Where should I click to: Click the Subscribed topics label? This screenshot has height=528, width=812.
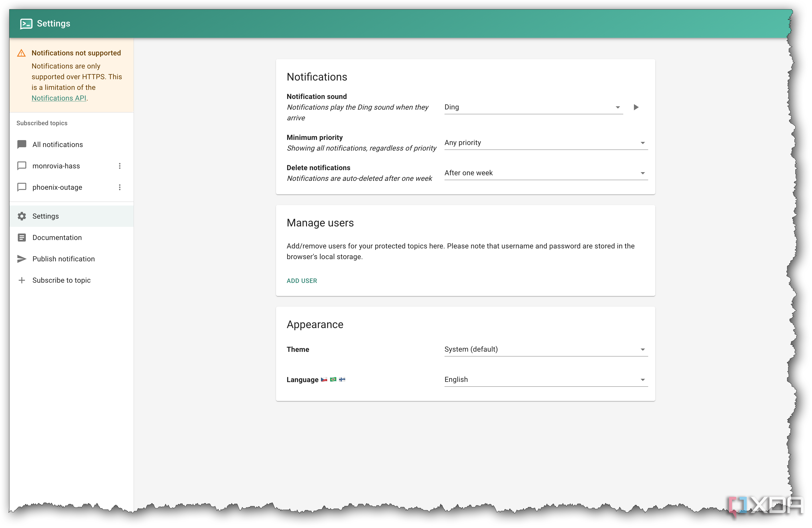[x=42, y=123]
